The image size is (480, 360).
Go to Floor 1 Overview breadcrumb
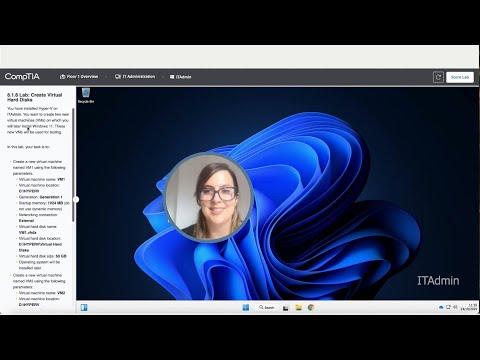pos(79,77)
